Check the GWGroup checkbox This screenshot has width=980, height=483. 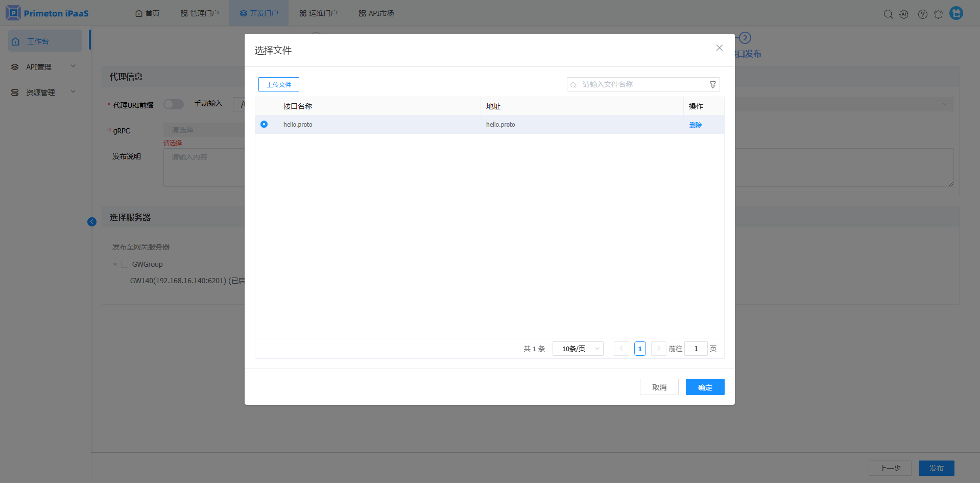click(x=125, y=264)
